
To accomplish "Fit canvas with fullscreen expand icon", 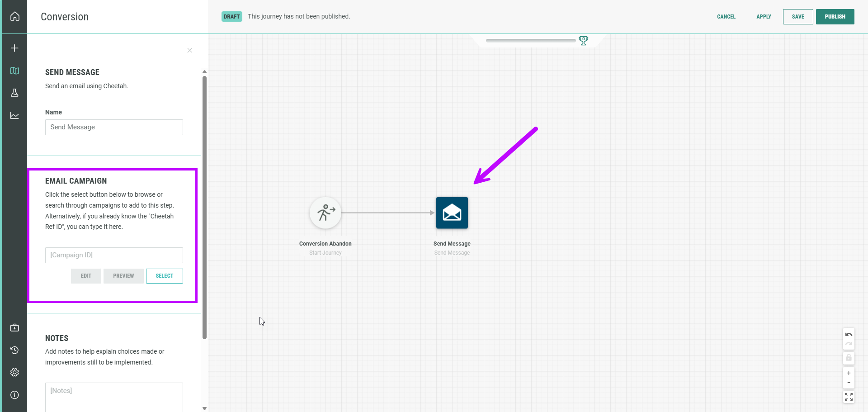I will point(849,397).
